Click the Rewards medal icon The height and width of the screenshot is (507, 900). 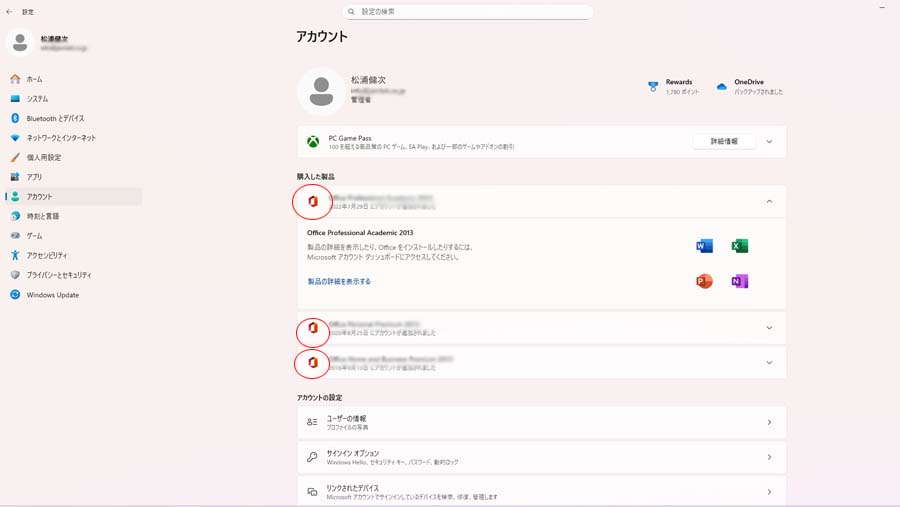[x=653, y=87]
